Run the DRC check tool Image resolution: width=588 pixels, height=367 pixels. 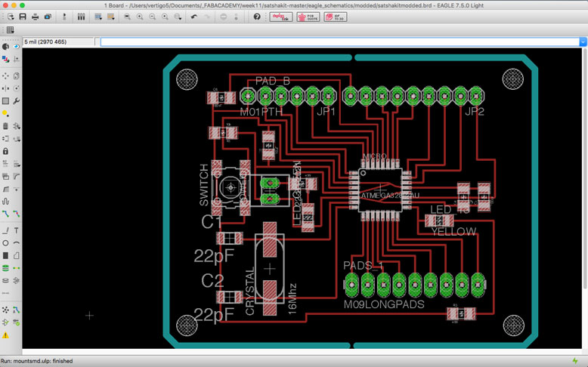[16, 322]
